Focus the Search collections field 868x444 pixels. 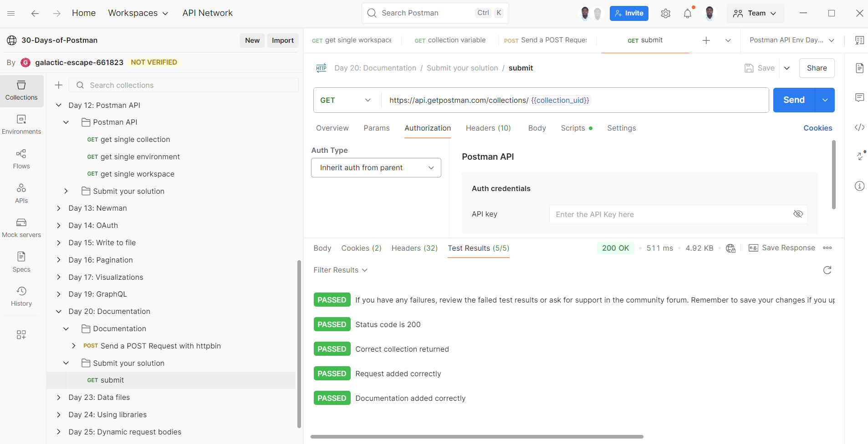[184, 85]
